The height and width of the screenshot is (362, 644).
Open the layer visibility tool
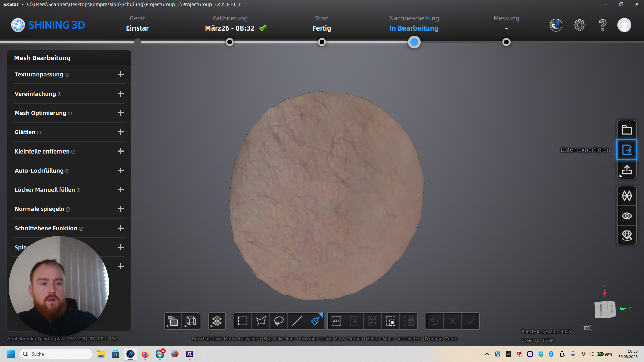[x=217, y=321]
